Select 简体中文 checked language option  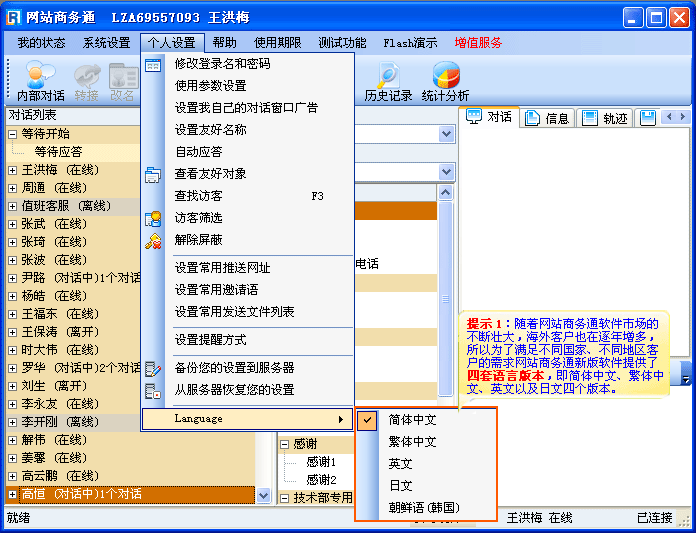(412, 420)
